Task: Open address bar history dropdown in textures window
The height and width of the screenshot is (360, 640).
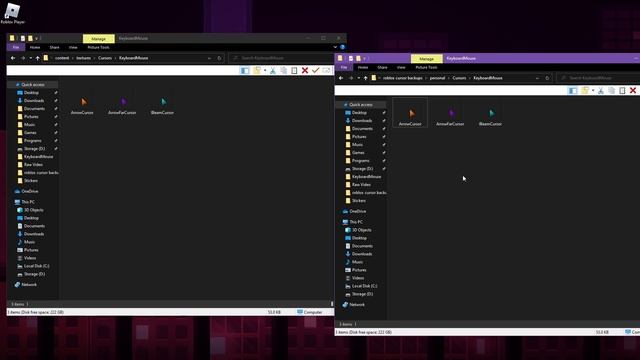Action: pos(209,58)
